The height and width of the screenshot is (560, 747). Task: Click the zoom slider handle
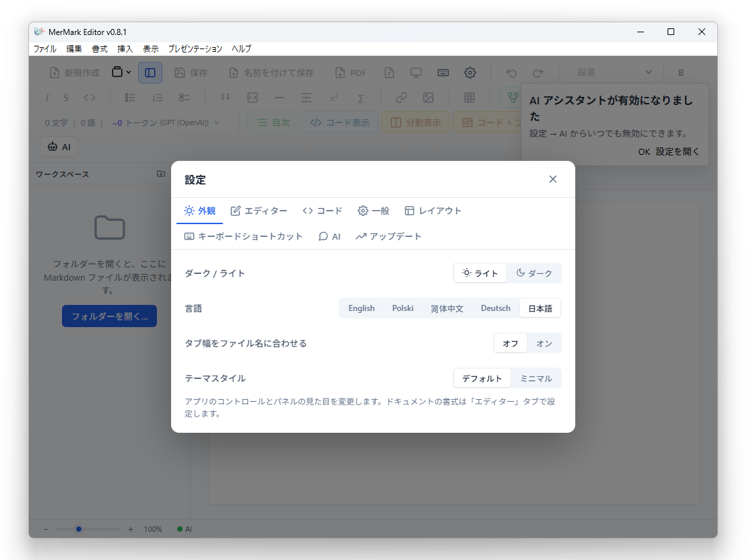click(79, 529)
